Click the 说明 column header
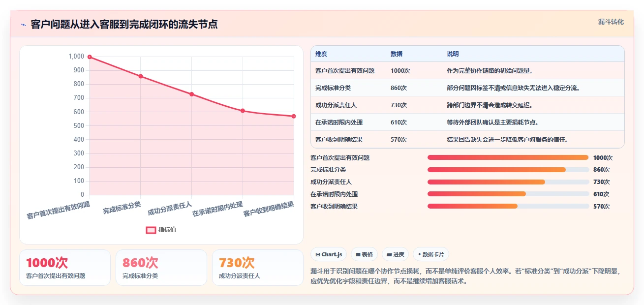644x305 pixels. tap(453, 54)
